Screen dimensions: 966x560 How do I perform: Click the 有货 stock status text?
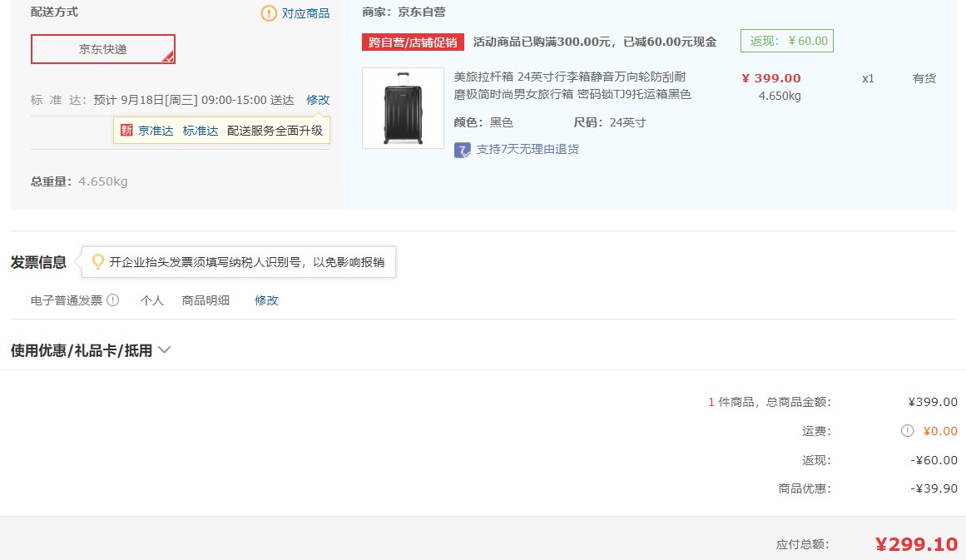[924, 78]
